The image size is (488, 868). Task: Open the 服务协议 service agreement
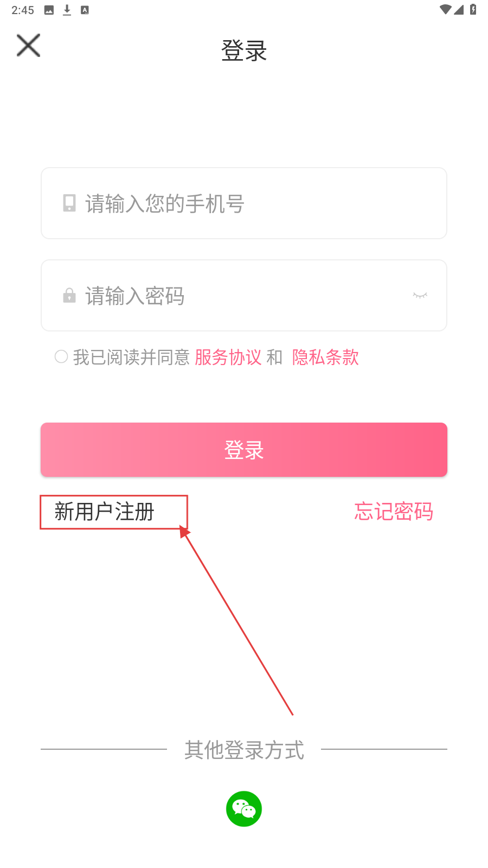pyautogui.click(x=228, y=357)
